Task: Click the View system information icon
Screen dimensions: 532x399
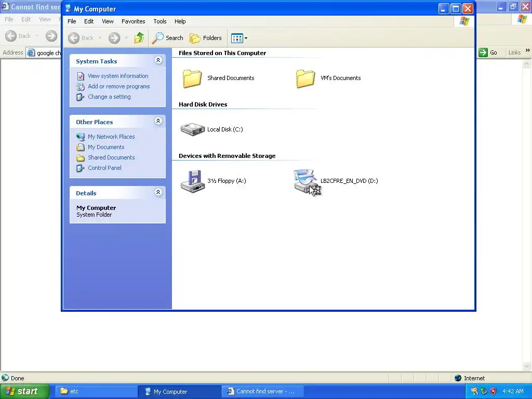Action: [81, 76]
